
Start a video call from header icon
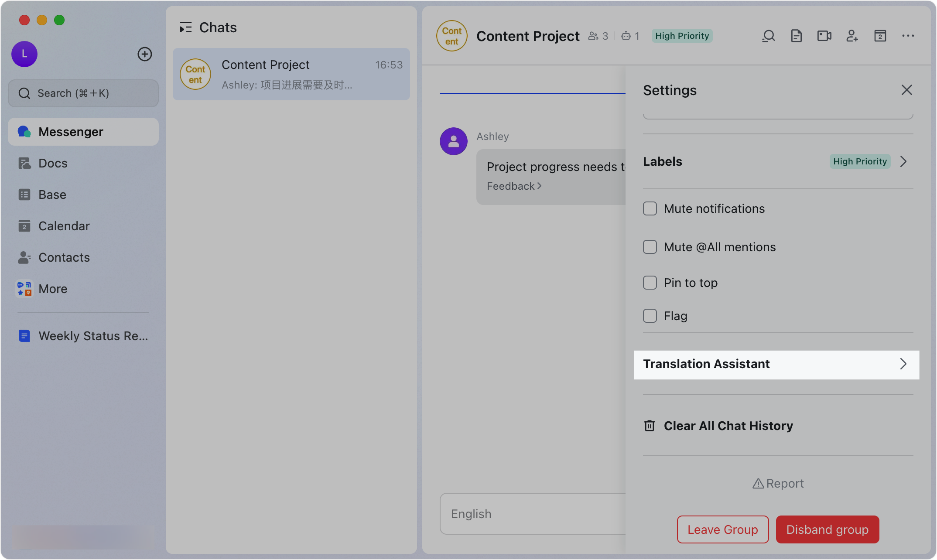pyautogui.click(x=824, y=36)
